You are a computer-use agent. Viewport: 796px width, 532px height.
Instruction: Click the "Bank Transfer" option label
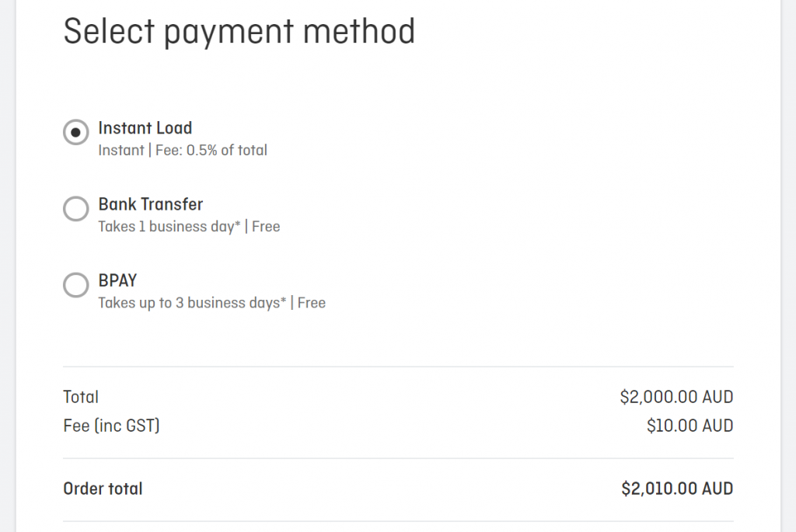point(150,204)
